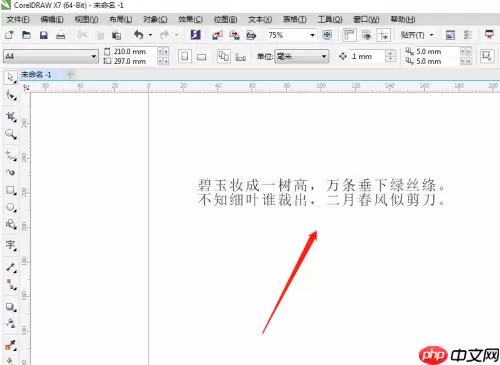Open the 编辑(E) menu
Viewport: 500px width, 365px height.
(52, 20)
